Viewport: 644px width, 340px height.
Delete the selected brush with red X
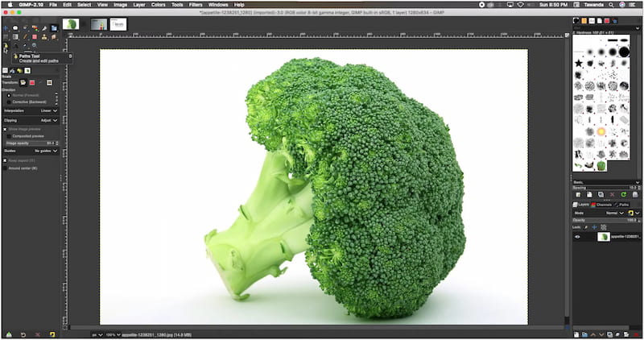tap(613, 194)
